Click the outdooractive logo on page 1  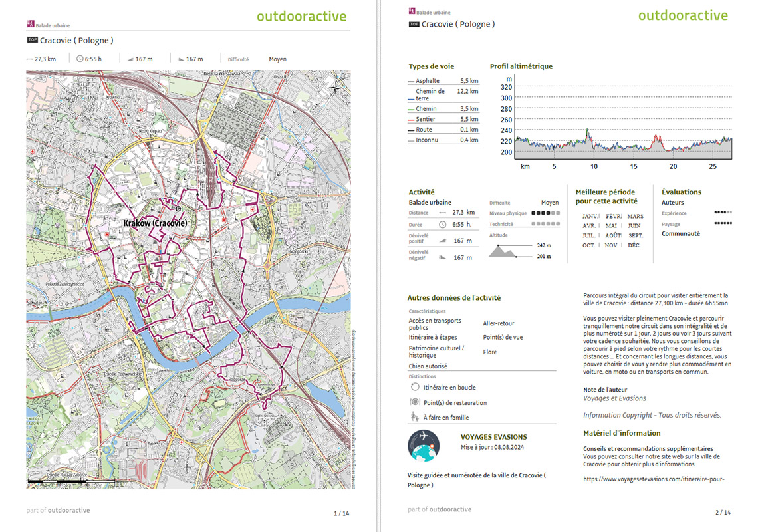[302, 17]
